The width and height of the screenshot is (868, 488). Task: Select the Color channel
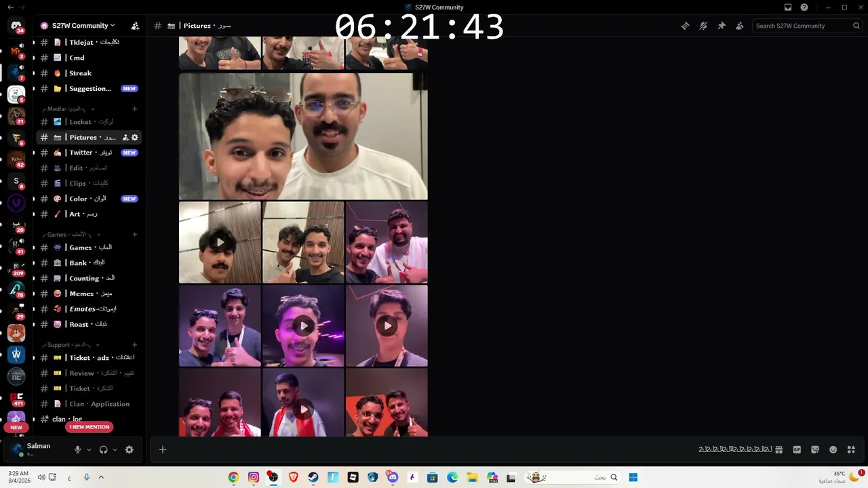(88, 199)
